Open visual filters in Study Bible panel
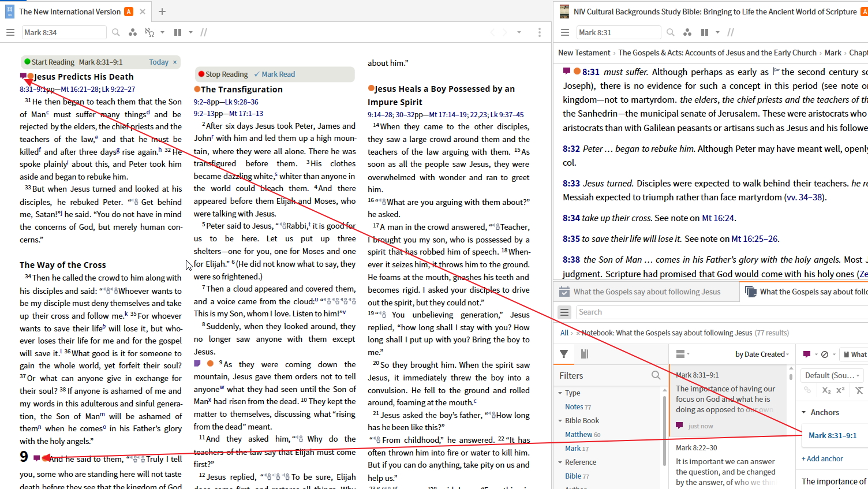Screen dimensions: 868x489 tap(687, 32)
